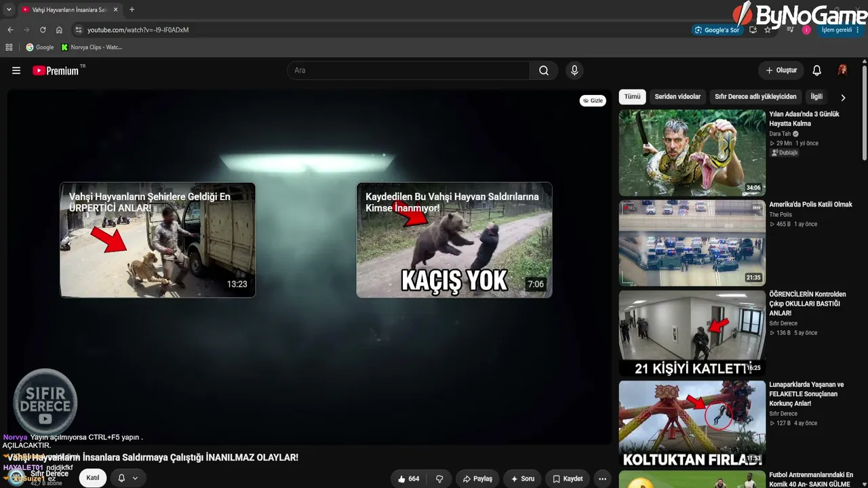Click the Oluştur create button
868x488 pixels.
click(x=781, y=70)
